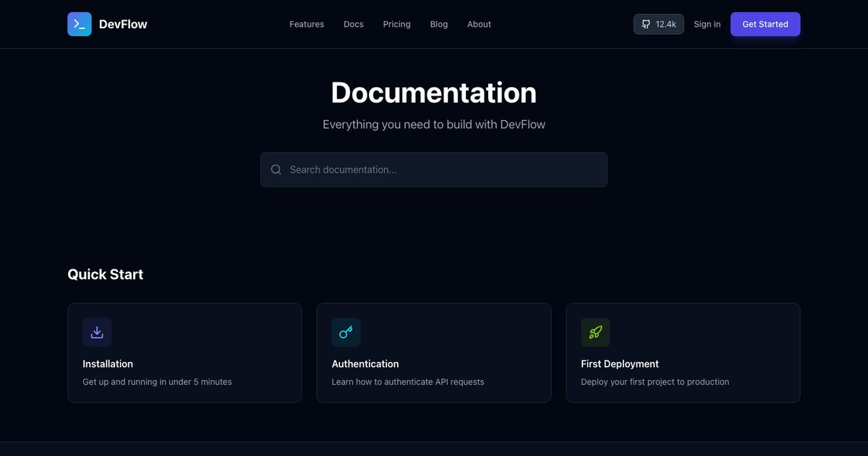Click the Authentication key icon

coord(346,332)
